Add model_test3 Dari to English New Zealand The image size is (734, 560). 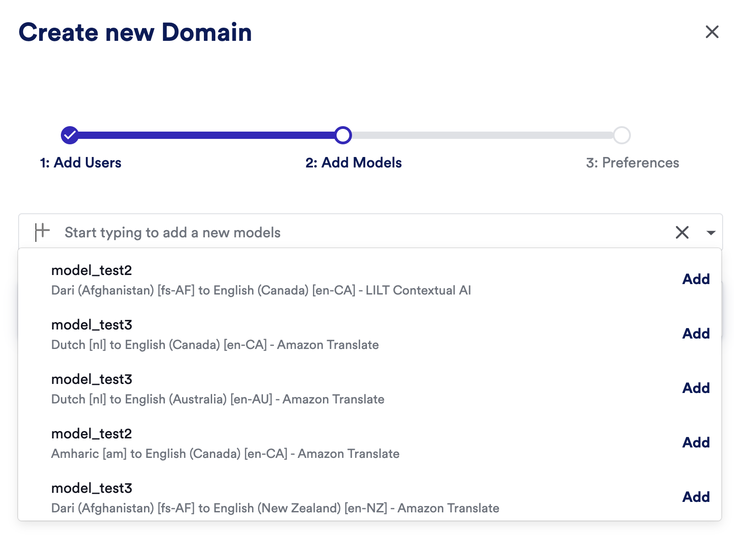[695, 497]
